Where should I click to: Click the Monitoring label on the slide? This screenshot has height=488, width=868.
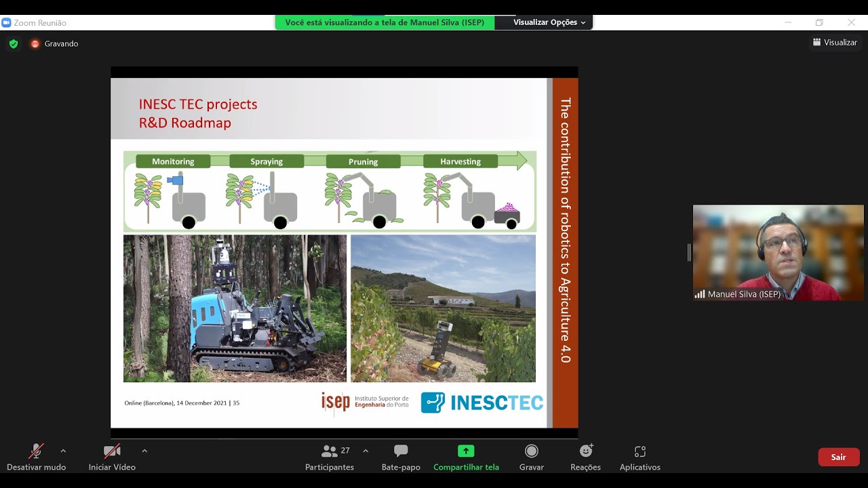[x=173, y=161]
